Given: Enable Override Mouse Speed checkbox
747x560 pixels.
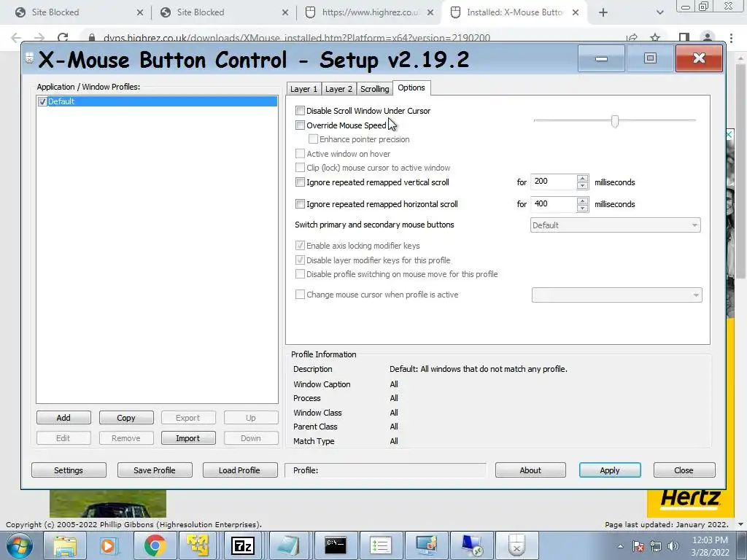Looking at the screenshot, I should (300, 125).
